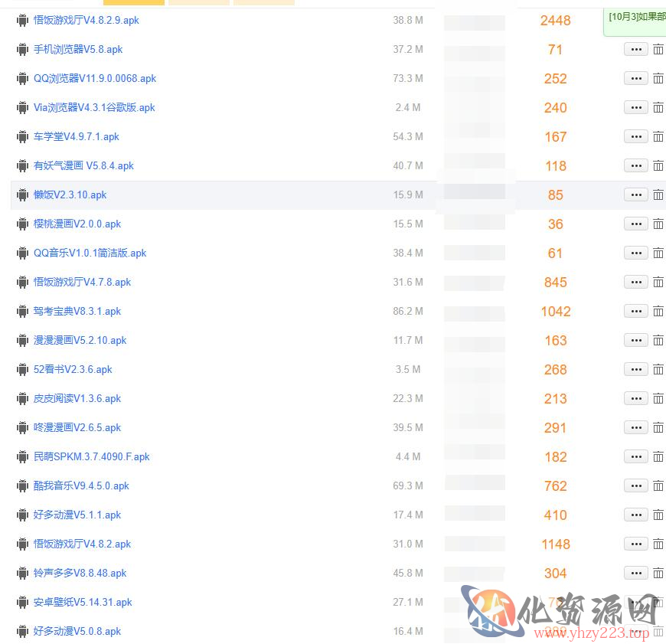The image size is (666, 644).
Task: Click Android icon beside 皮皮阅读V1.3.6.apk
Action: click(x=22, y=399)
